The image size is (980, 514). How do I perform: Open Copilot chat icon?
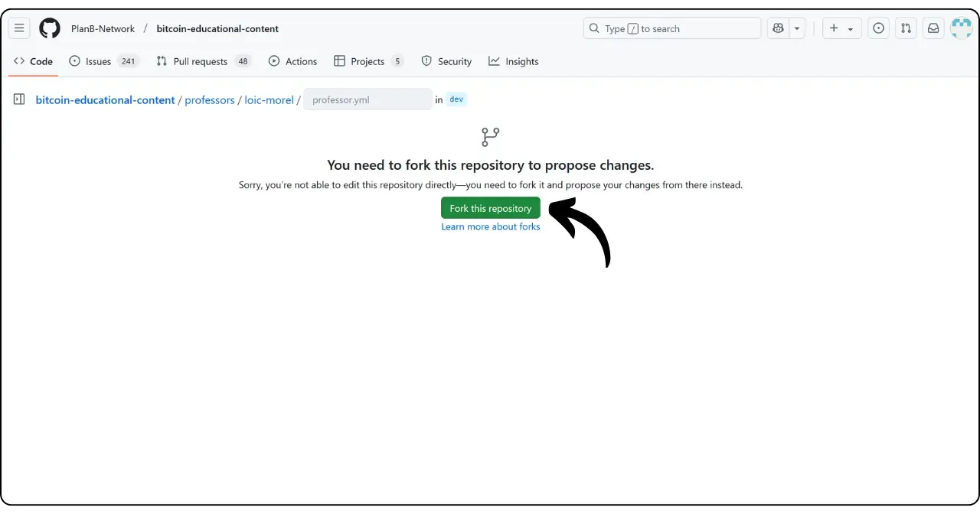(779, 28)
